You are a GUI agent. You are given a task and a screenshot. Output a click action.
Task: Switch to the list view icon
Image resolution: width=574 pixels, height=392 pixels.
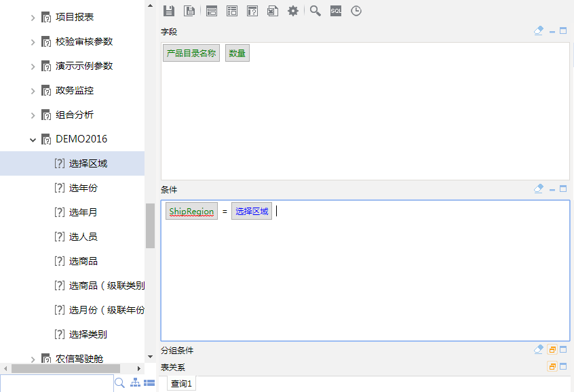[149, 383]
